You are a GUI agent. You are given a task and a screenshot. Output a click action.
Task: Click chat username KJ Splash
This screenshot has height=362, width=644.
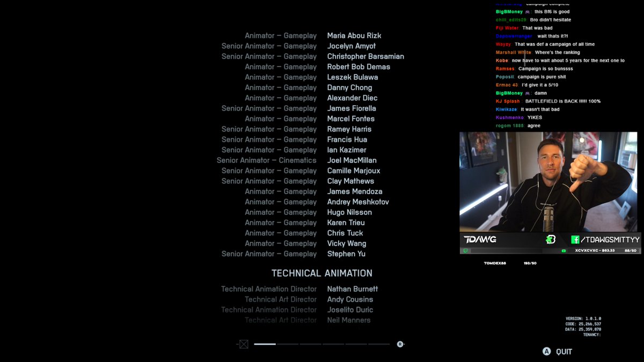pos(508,101)
